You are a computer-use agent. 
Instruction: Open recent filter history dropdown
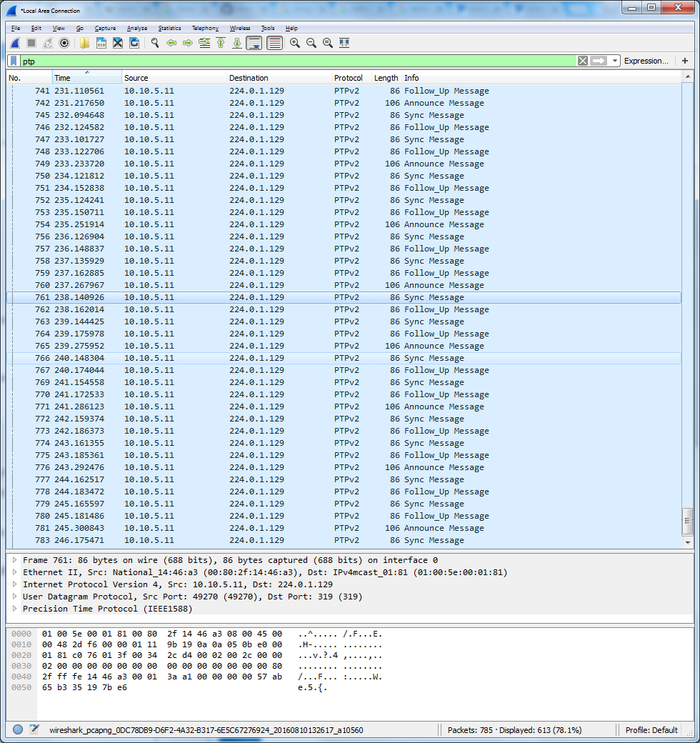(x=614, y=61)
